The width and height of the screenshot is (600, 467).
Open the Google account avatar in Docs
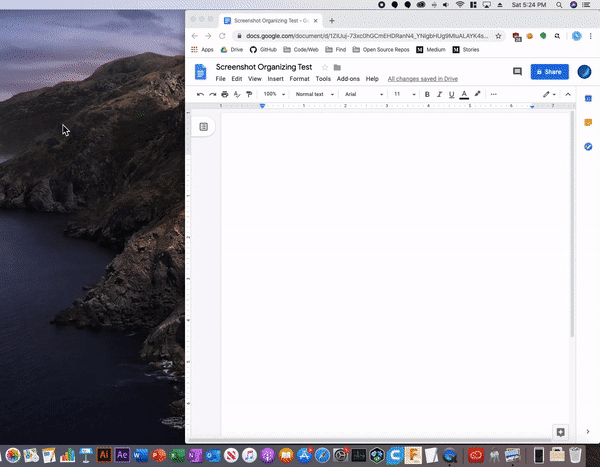[x=584, y=72]
